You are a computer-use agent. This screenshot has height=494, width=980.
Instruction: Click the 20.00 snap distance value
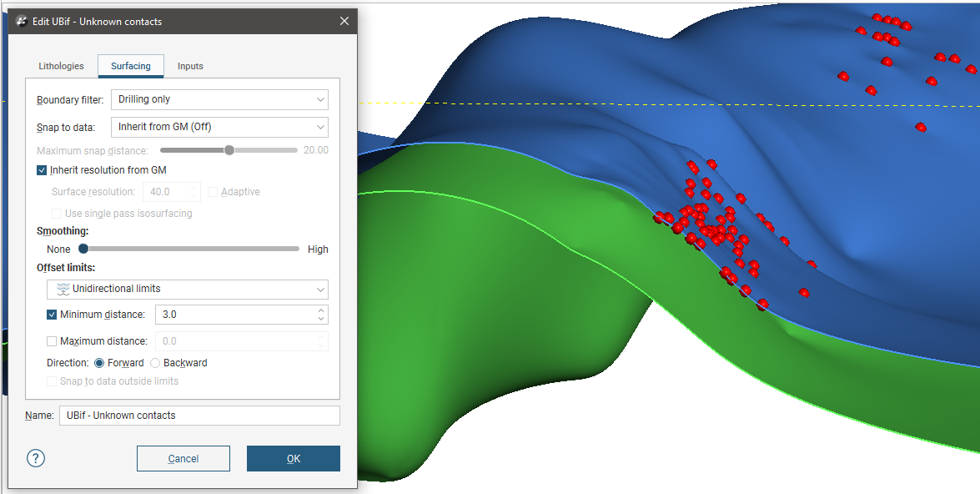[x=315, y=151]
